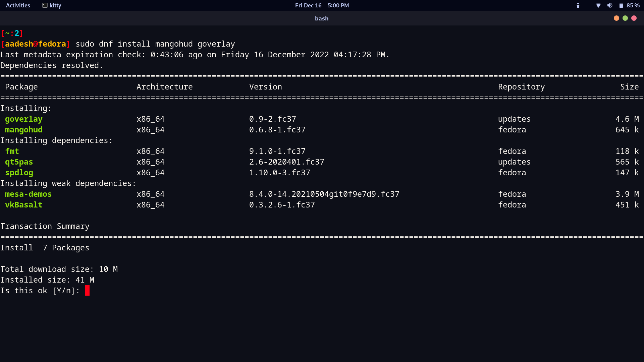Viewport: 644px width, 362px height.
Task: Click fedora repository in mangohud row
Action: (512, 130)
